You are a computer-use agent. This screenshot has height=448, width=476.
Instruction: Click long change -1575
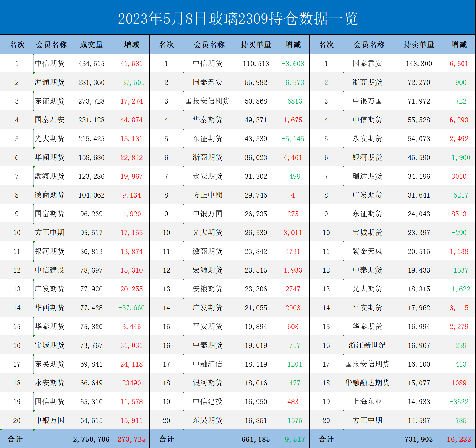tap(293, 420)
